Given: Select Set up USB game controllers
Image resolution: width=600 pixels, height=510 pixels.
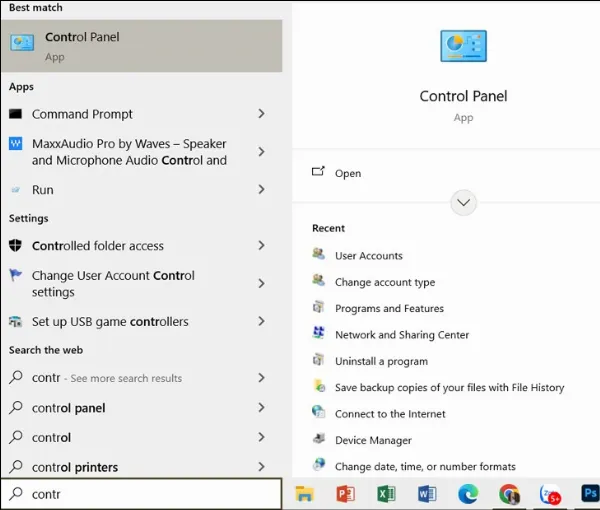Looking at the screenshot, I should [x=110, y=322].
